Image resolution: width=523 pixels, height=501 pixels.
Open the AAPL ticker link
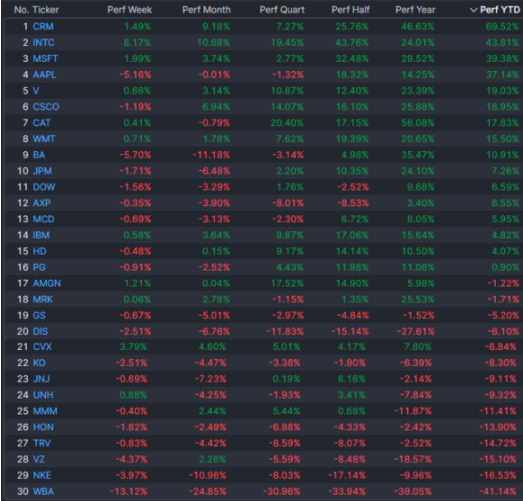(44, 74)
